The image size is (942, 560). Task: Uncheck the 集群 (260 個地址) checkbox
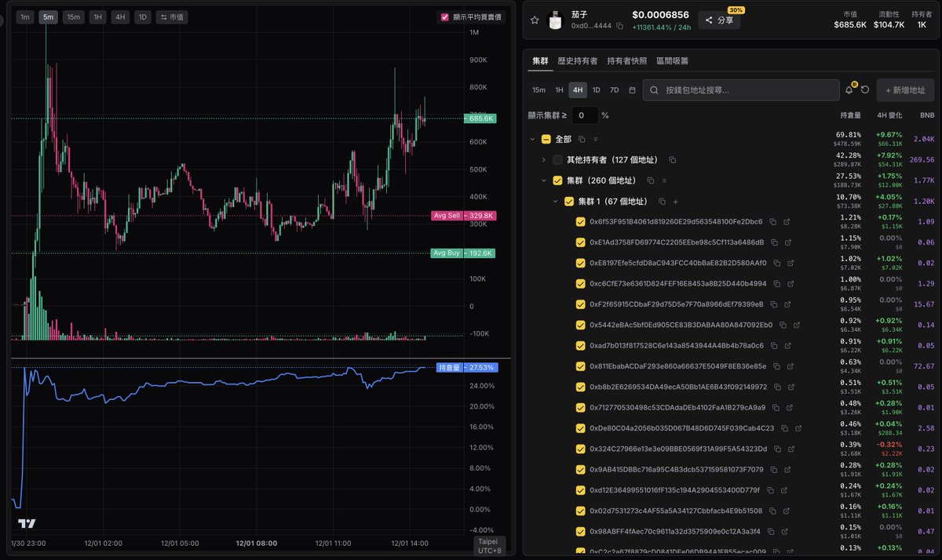click(557, 180)
